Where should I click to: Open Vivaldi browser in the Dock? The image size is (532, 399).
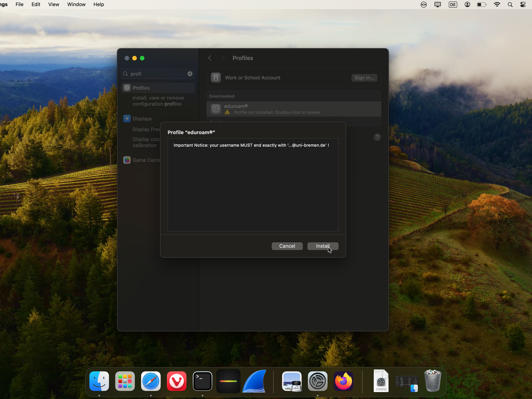(x=177, y=381)
